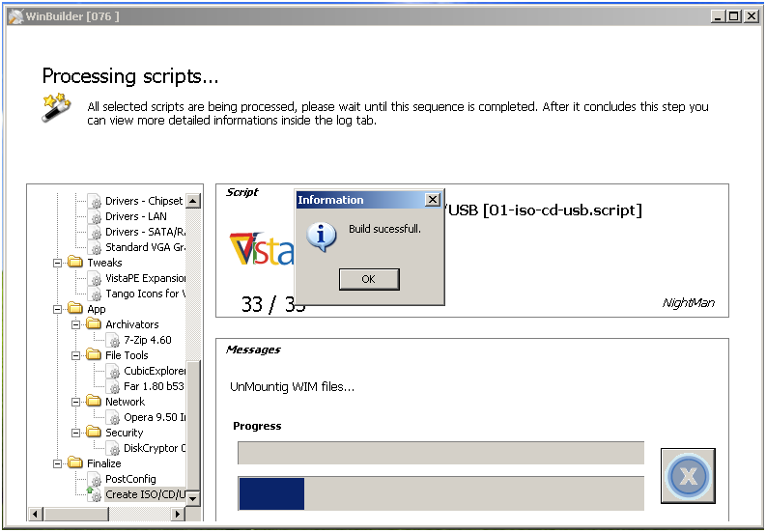Click the 'UnMountig WIM files...' message

(x=292, y=387)
